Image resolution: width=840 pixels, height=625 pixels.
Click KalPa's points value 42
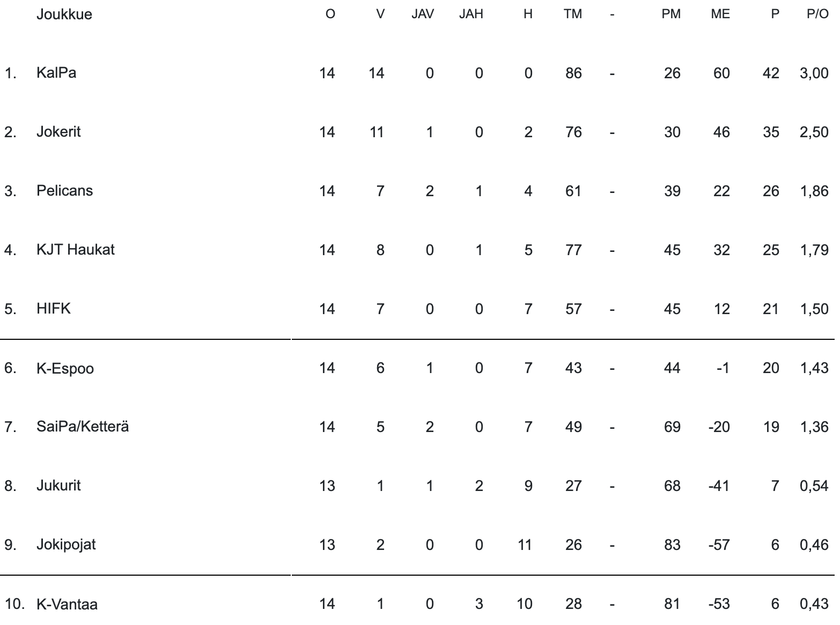coord(771,73)
